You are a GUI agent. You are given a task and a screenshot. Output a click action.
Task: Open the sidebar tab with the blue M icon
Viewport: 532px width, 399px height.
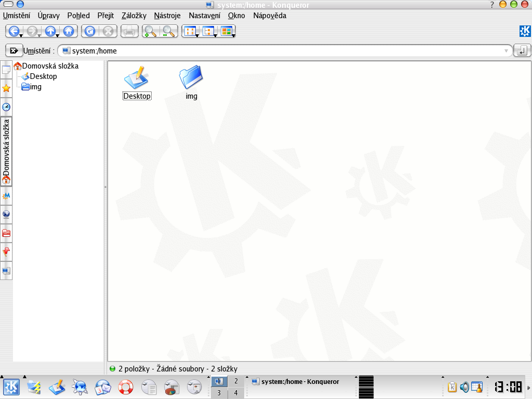pos(6,196)
